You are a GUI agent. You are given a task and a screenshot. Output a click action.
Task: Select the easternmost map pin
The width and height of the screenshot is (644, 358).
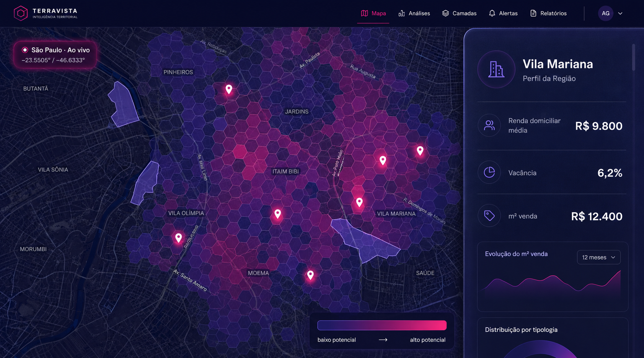coord(420,150)
